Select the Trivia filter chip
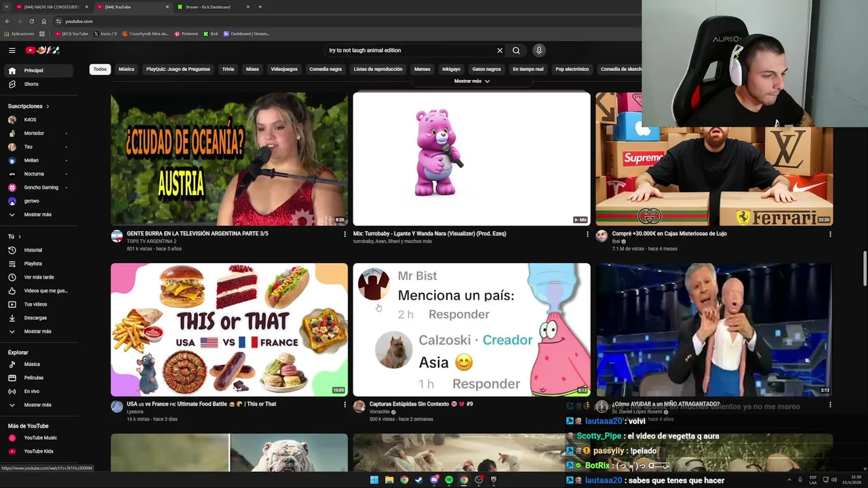 point(228,69)
